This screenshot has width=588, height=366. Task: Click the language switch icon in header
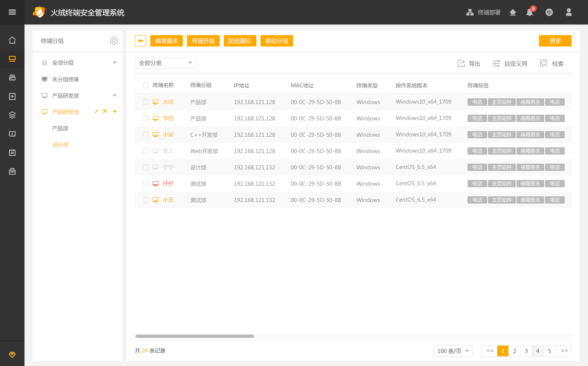coord(549,13)
